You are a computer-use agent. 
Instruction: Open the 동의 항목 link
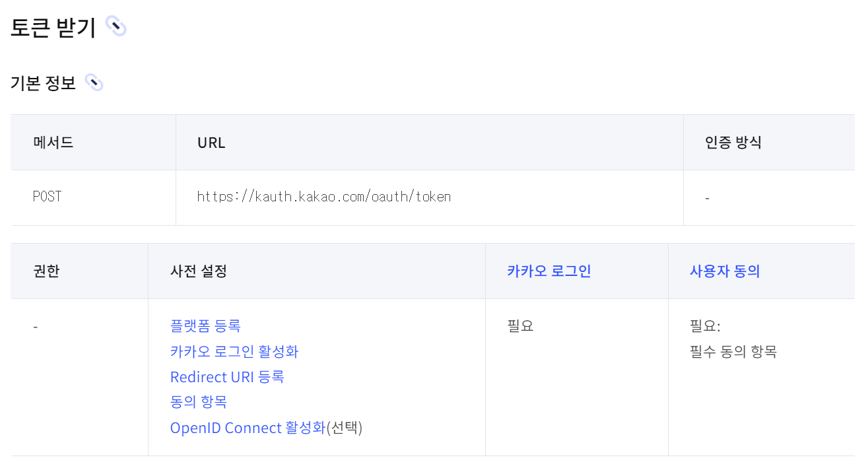(x=199, y=402)
